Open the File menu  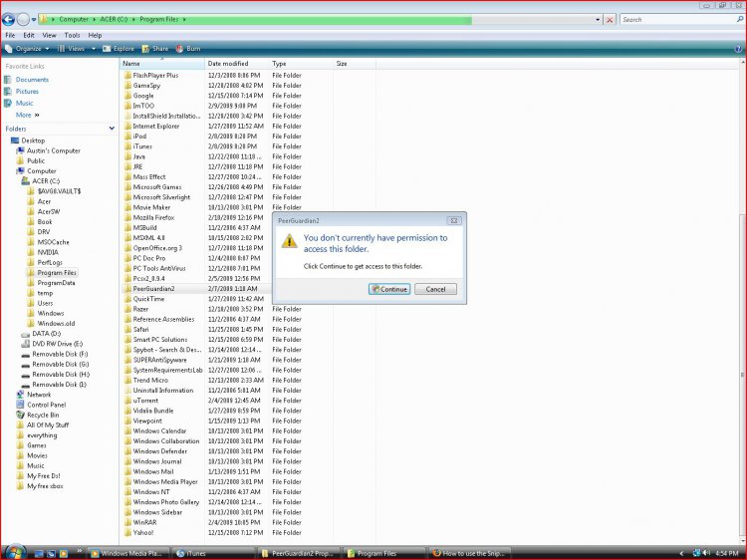[x=10, y=35]
